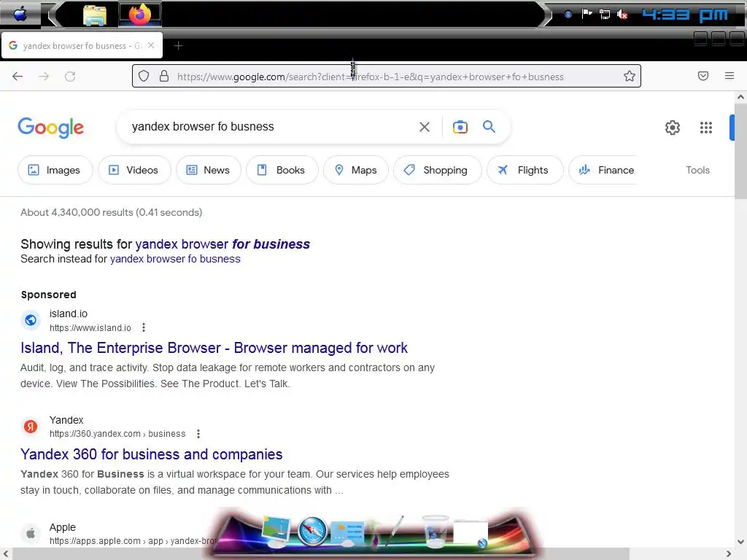Image resolution: width=747 pixels, height=560 pixels.
Task: Click the 360.yandex.com business URL text
Action: point(117,434)
